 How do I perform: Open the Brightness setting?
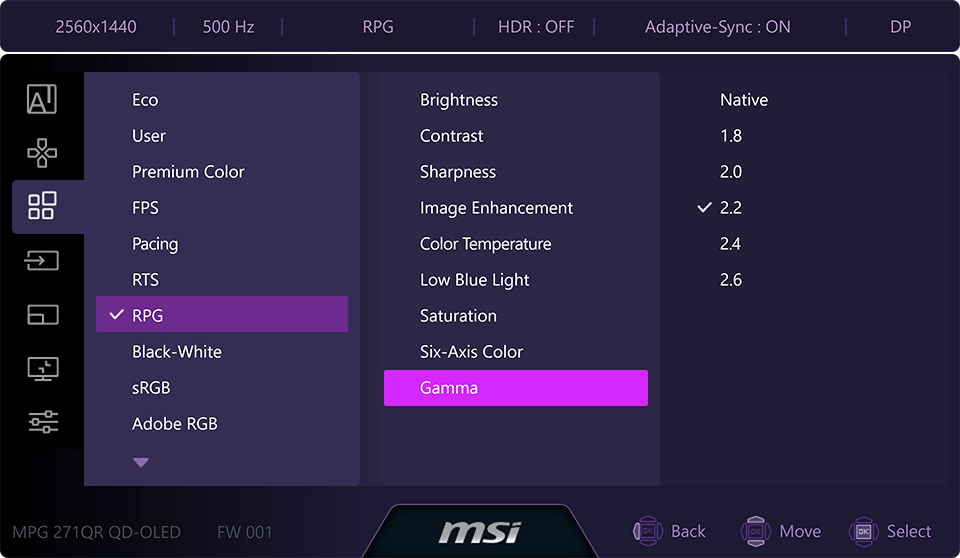(458, 100)
